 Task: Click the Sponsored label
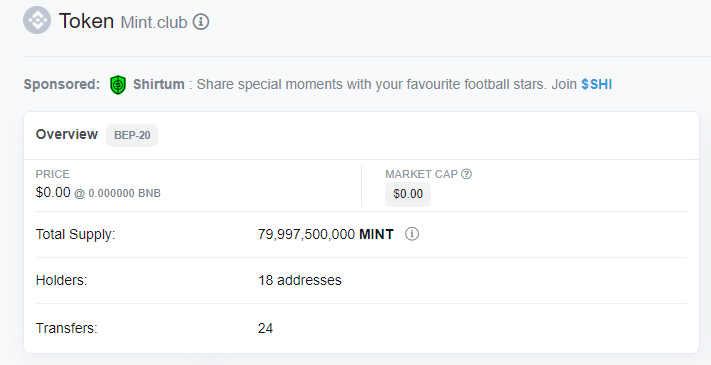click(x=62, y=84)
